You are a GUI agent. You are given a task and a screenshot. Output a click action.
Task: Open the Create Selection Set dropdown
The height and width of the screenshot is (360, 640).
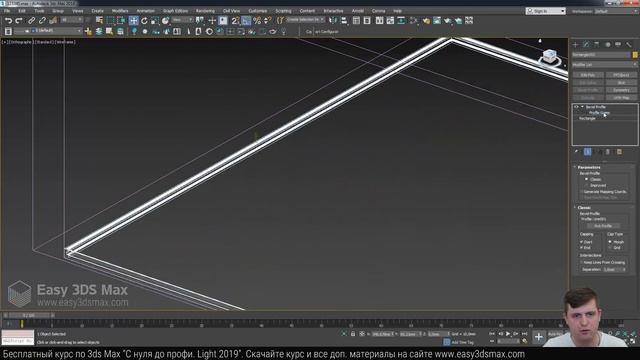305,20
